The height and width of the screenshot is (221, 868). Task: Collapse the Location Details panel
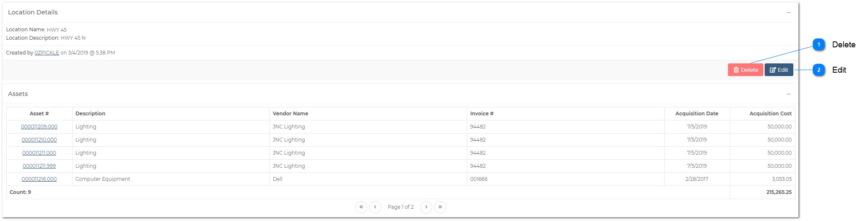coord(788,12)
